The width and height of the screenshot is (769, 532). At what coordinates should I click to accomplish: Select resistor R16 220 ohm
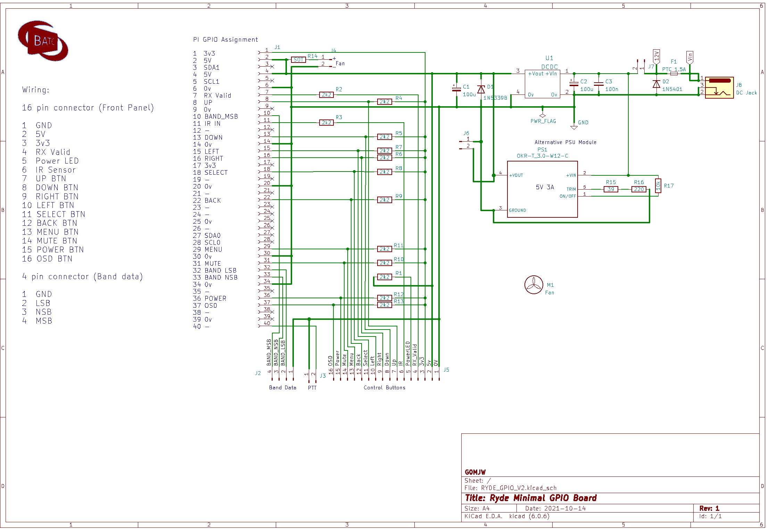[x=639, y=189]
